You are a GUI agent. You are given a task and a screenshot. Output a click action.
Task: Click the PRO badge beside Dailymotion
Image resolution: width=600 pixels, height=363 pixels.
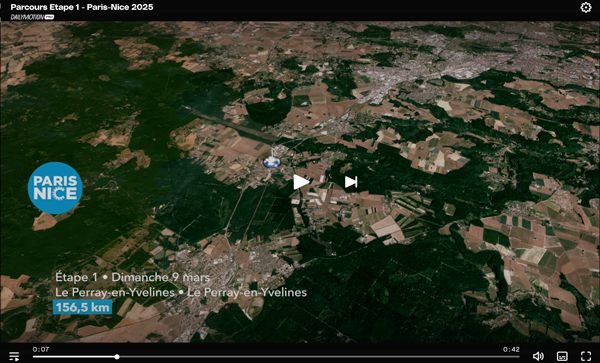(49, 17)
